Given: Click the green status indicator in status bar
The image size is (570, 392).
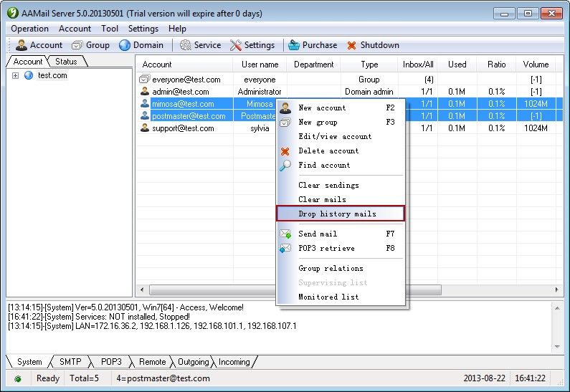Looking at the screenshot, I should tap(17, 379).
